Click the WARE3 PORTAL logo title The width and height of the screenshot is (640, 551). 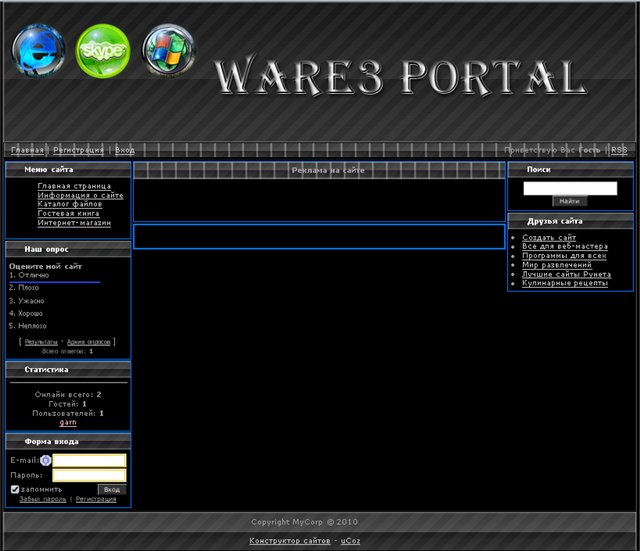point(401,78)
